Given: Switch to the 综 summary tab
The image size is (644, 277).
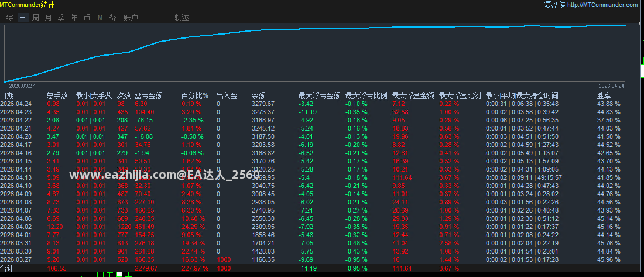Looking at the screenshot, I should point(10,18).
